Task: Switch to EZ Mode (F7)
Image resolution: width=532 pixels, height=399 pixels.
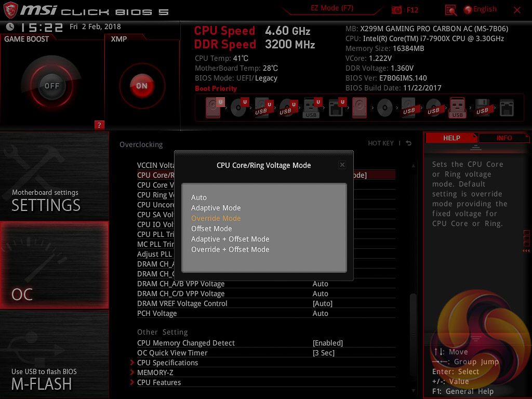Action: pyautogui.click(x=332, y=8)
